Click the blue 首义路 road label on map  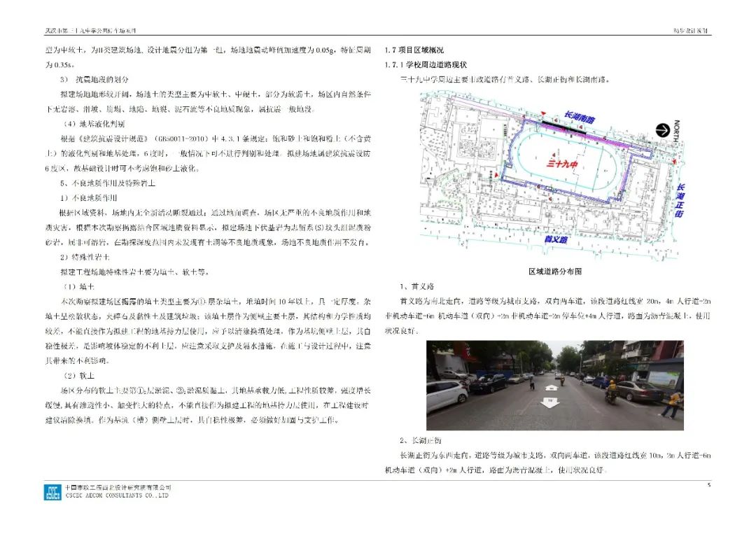(555, 239)
